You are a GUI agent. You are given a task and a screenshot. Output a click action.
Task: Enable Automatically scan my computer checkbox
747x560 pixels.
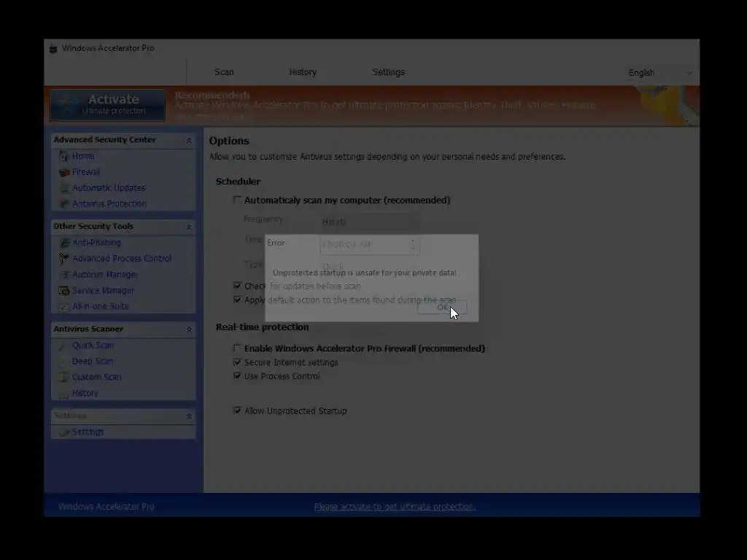tap(237, 200)
